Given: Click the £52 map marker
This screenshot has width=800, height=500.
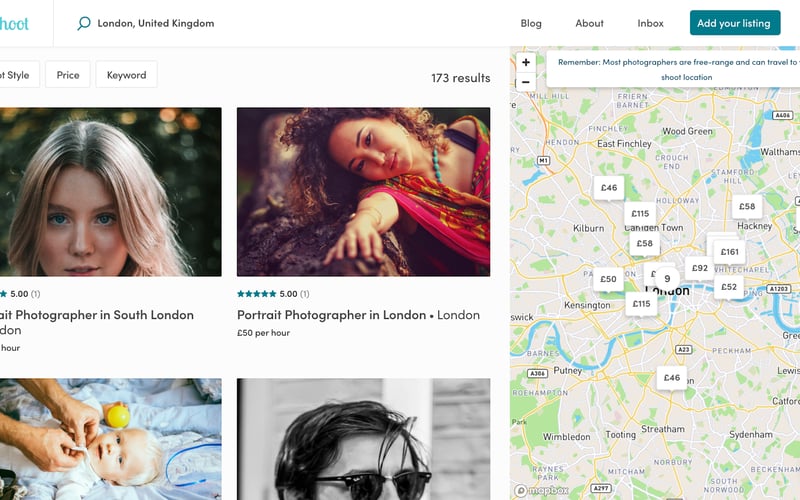Looking at the screenshot, I should tap(729, 287).
